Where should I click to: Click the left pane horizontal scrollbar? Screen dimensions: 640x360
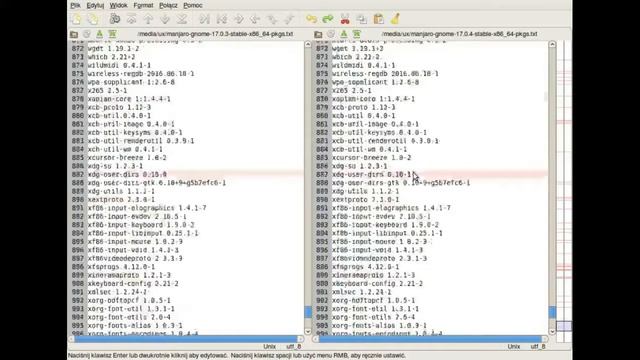(x=186, y=339)
